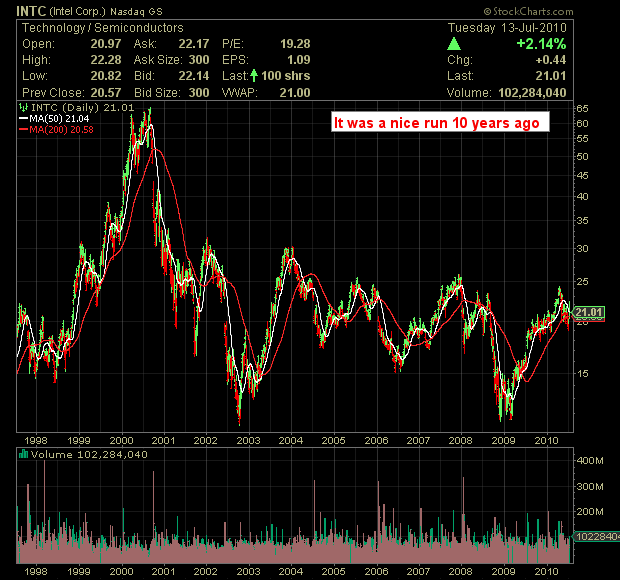Click the MA(50) 21.04 legend text

tap(59, 118)
